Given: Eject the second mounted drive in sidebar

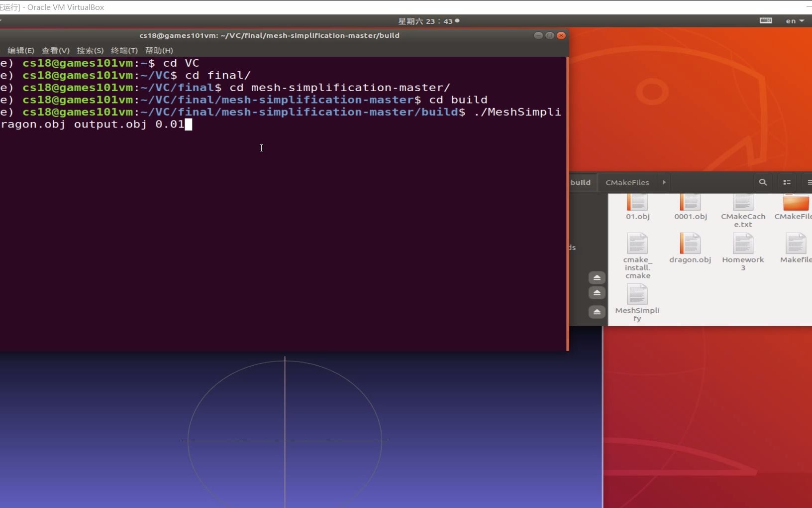Looking at the screenshot, I should [597, 293].
